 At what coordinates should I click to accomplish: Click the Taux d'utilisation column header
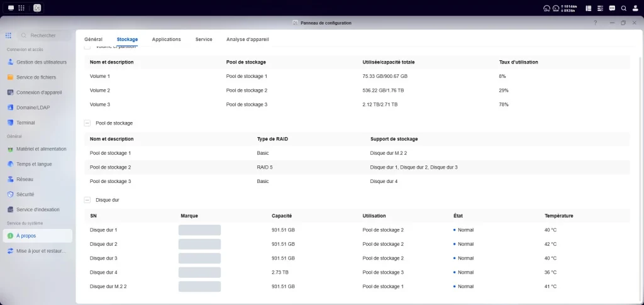click(x=518, y=62)
